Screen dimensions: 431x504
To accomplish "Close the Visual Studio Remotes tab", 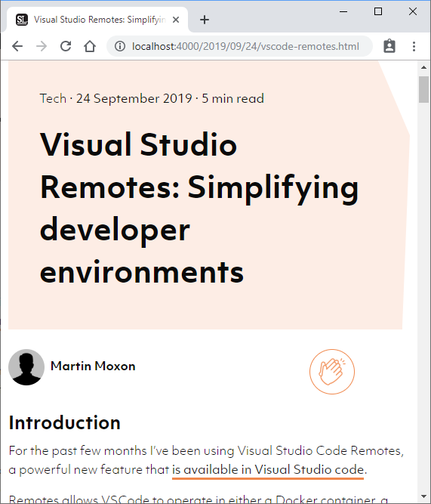I will pyautogui.click(x=176, y=20).
